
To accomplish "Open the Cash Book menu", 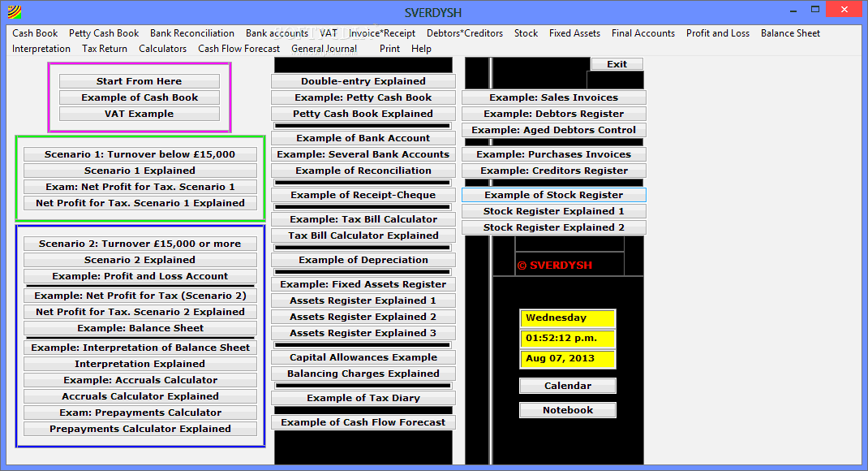I will (35, 33).
